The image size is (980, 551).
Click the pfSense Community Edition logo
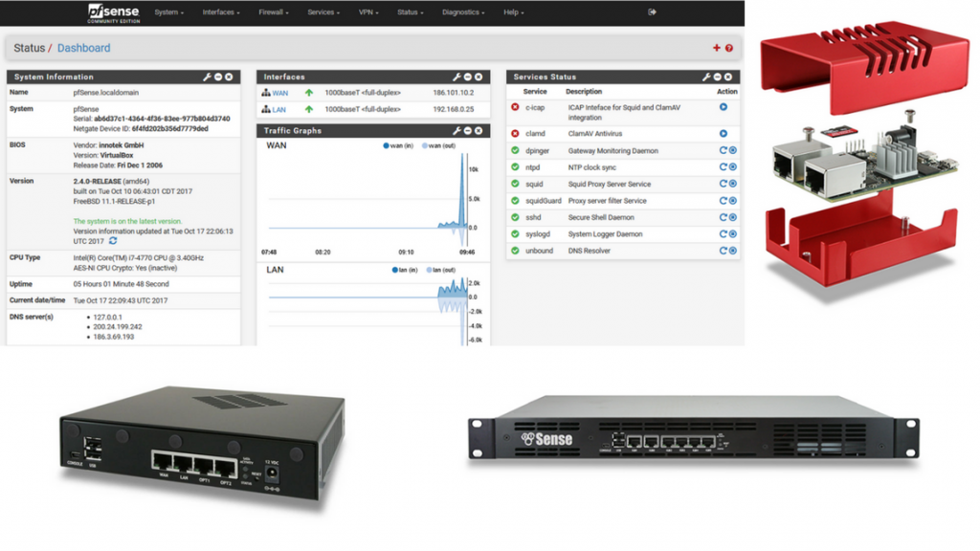(x=114, y=12)
